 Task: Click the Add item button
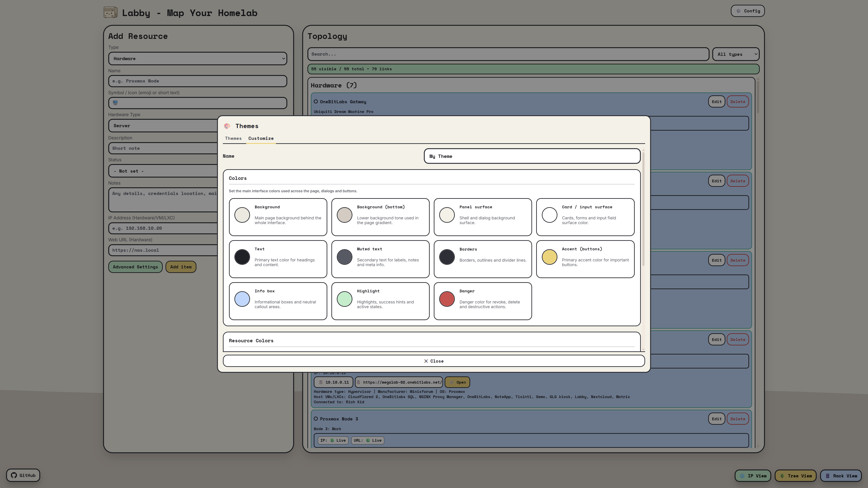[181, 267]
